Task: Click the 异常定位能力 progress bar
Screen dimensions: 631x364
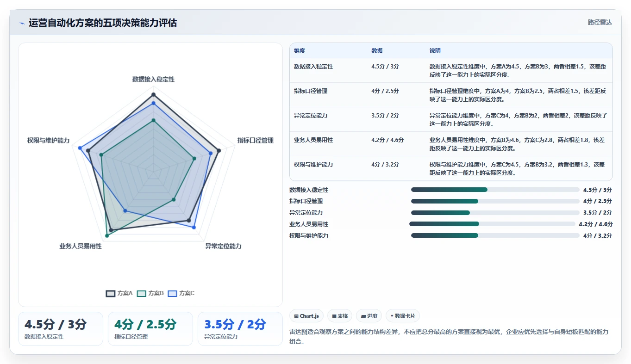Action: pyautogui.click(x=495, y=213)
